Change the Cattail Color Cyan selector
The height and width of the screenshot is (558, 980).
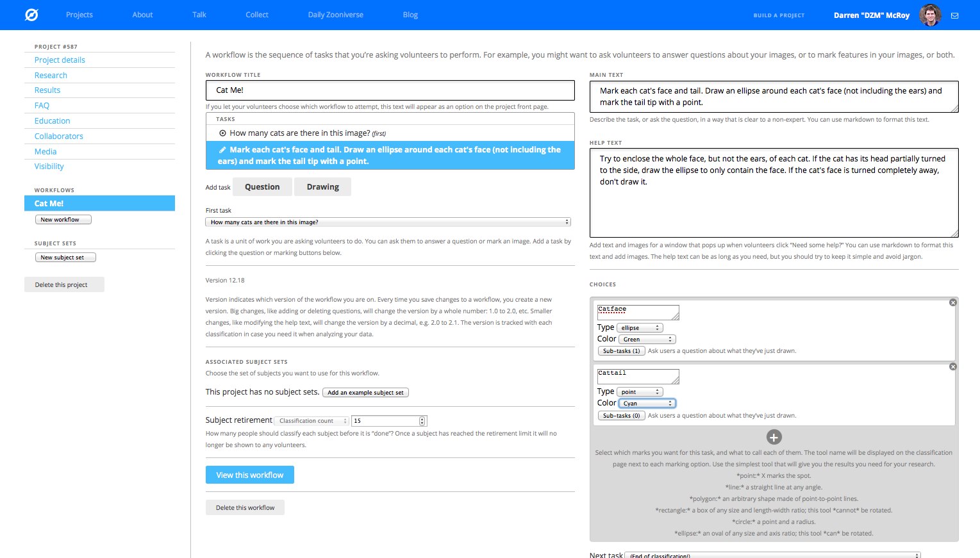pyautogui.click(x=647, y=404)
